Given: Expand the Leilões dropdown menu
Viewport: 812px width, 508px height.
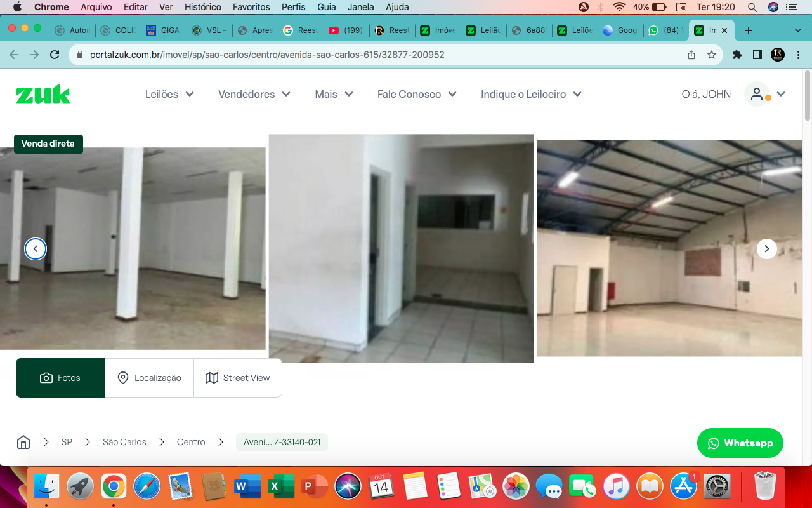Looking at the screenshot, I should coord(169,94).
